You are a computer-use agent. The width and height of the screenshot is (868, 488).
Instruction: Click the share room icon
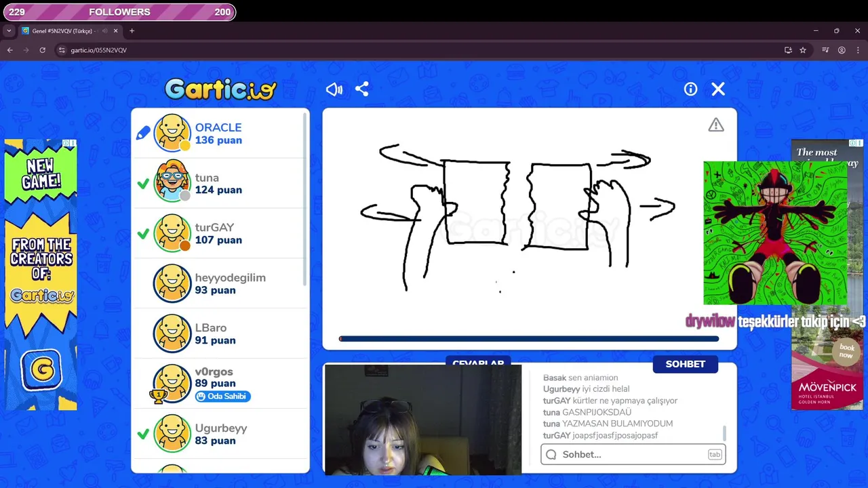pos(362,89)
